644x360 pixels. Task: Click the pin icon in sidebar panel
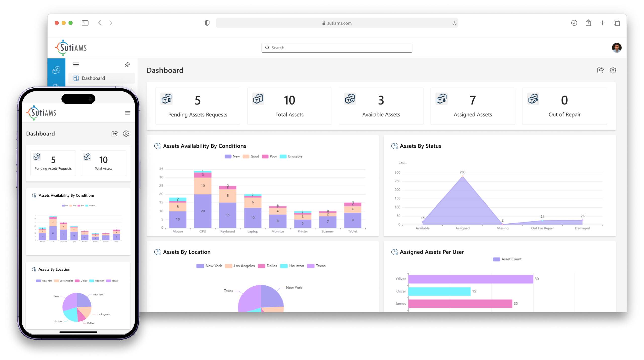pyautogui.click(x=127, y=65)
